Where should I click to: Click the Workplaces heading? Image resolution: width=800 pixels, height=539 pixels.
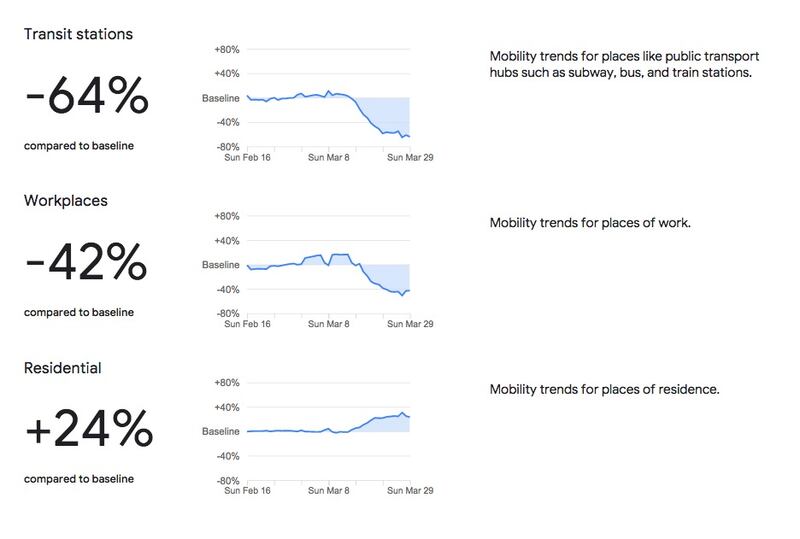pos(65,201)
